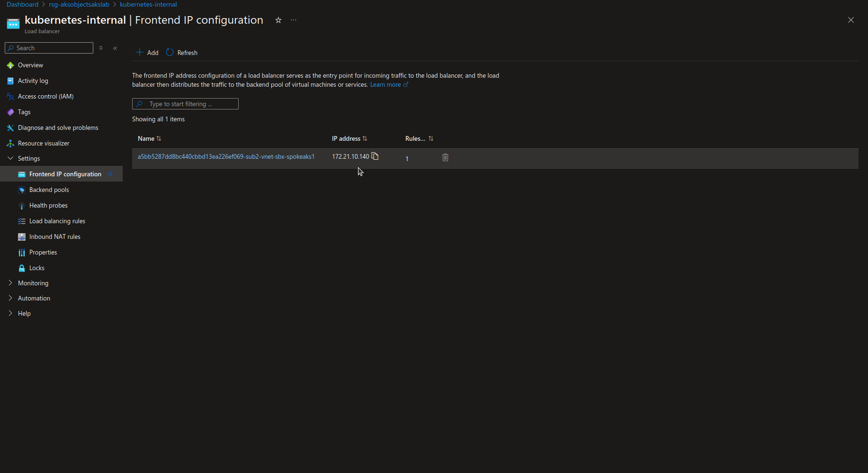Screen dimensions: 868x473
Task: Favorite this page with the star icon
Action: coord(278,20)
